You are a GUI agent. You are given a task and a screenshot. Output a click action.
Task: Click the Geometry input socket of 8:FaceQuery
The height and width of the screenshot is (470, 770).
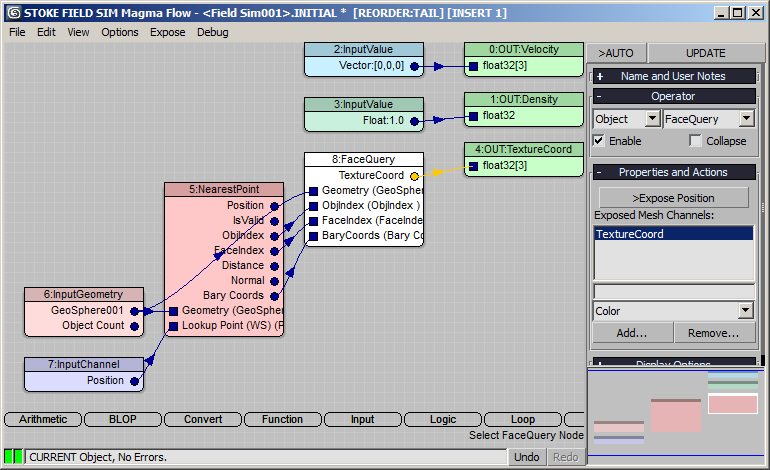click(x=313, y=191)
